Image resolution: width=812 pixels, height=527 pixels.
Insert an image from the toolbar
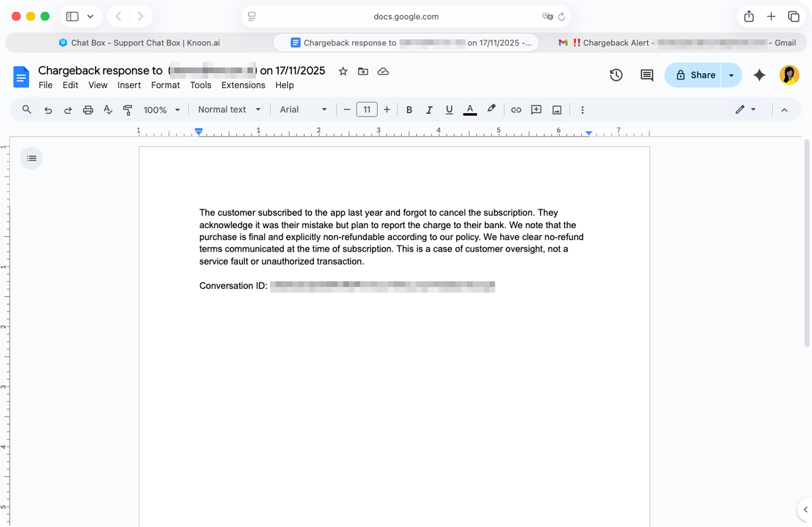556,109
